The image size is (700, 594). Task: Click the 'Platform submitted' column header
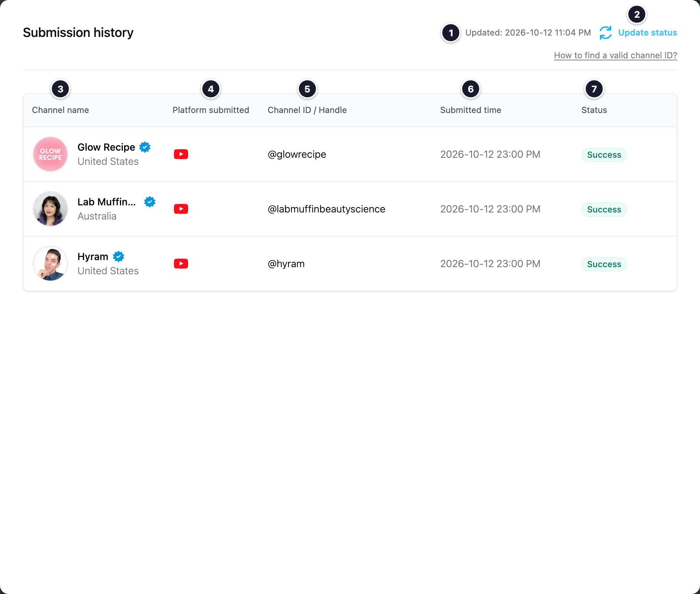[x=211, y=110]
